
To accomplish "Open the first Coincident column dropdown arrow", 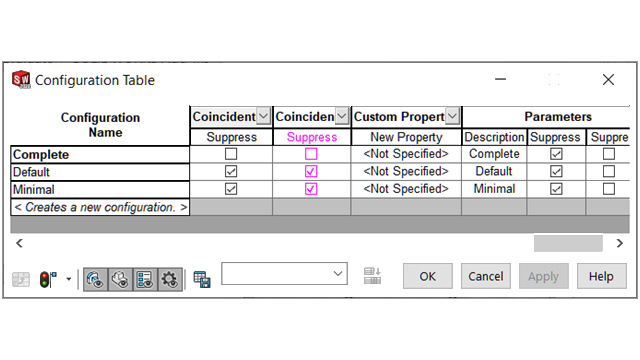I will pyautogui.click(x=264, y=116).
